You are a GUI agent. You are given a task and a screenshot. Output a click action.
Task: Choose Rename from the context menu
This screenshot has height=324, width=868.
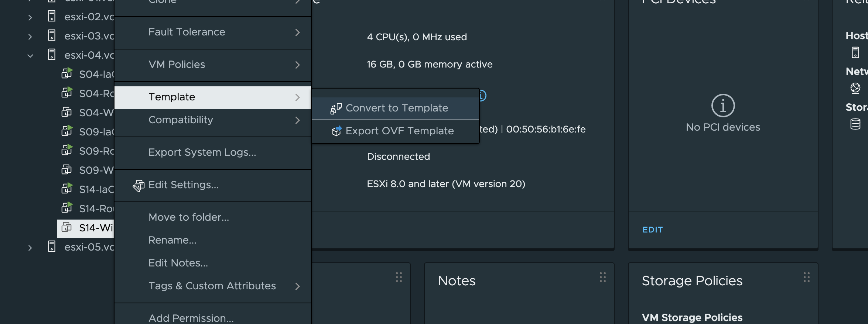coord(172,240)
